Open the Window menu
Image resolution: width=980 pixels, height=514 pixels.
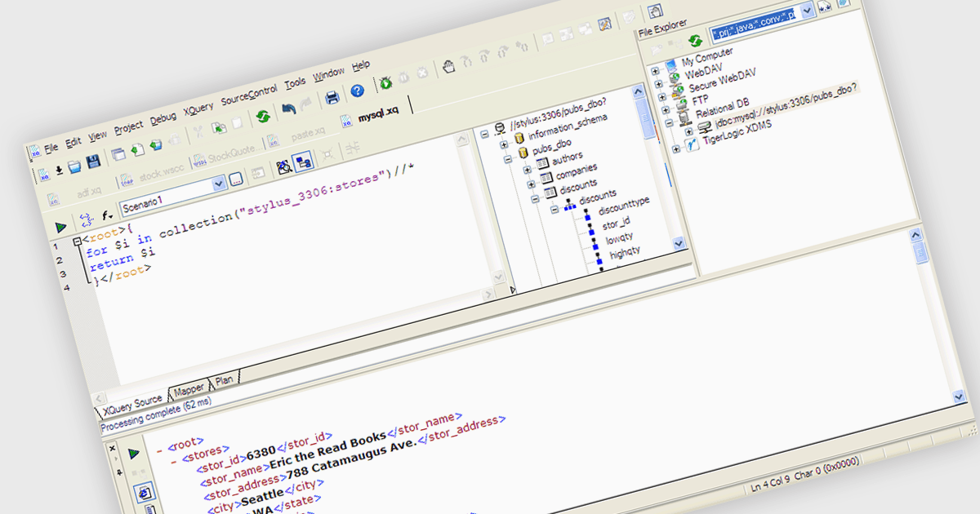pyautogui.click(x=329, y=74)
